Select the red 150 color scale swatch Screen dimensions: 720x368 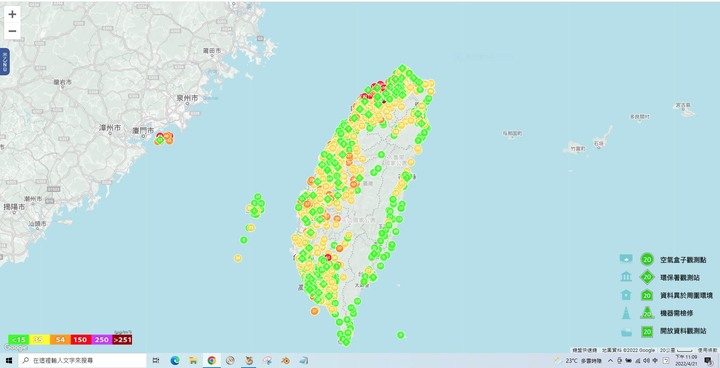[x=80, y=340]
